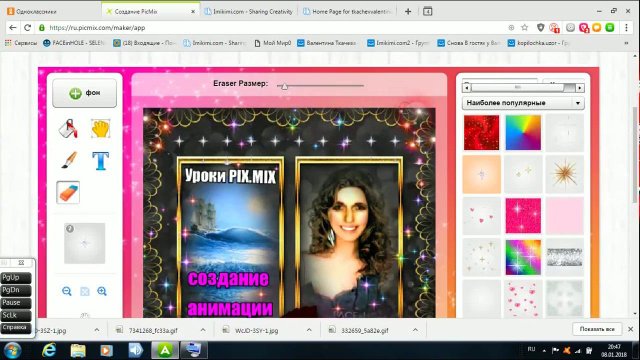Viewport: 640px width, 360px height.
Task: Switch to Imikimi.com Sharing Creativity tab
Action: [249, 11]
